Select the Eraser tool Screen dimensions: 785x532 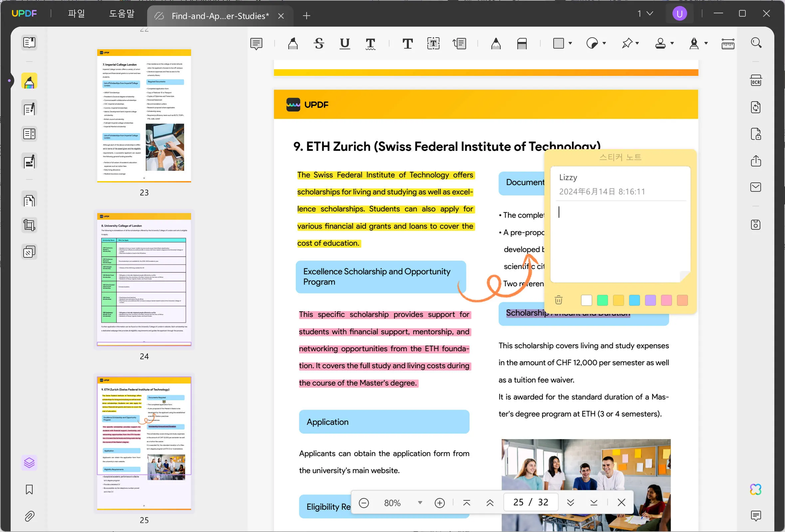pyautogui.click(x=522, y=44)
